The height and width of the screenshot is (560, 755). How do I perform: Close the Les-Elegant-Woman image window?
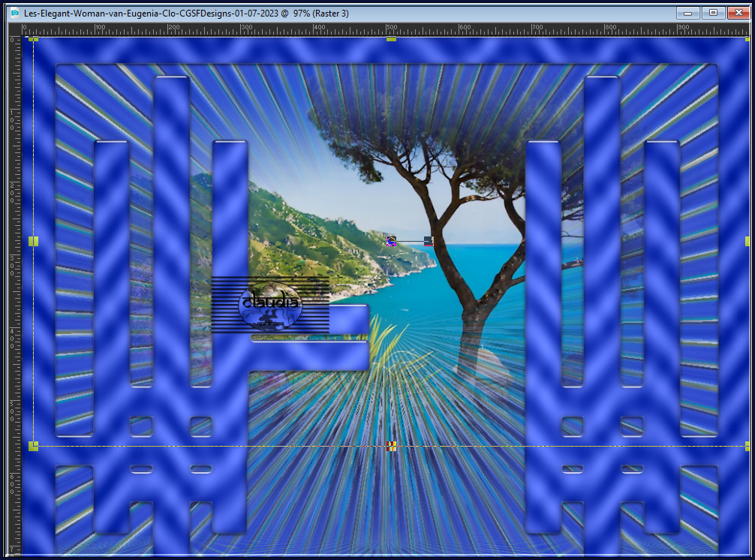coord(738,13)
